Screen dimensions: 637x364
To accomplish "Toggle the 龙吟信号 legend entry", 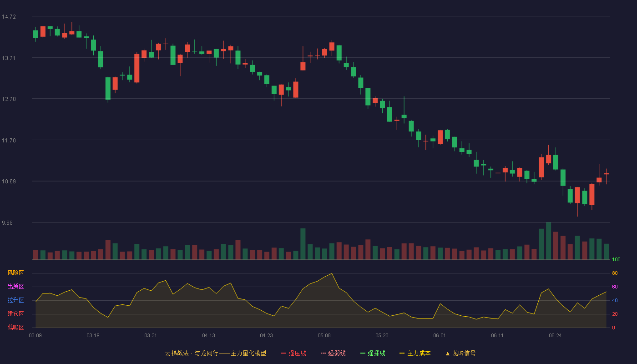I will (x=460, y=353).
